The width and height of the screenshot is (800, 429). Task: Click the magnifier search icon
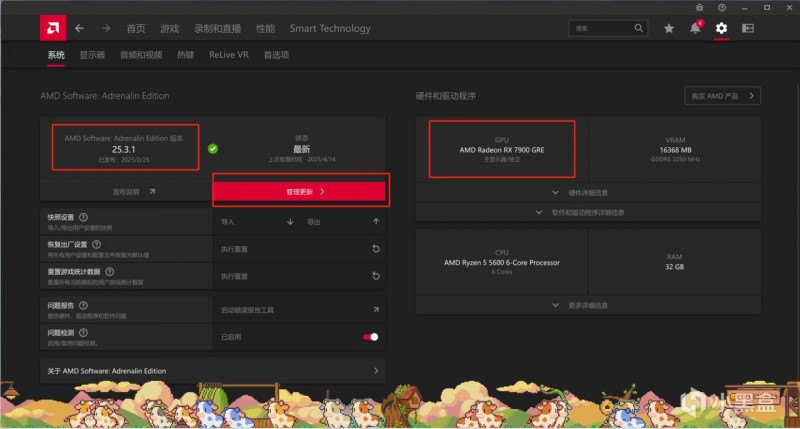(639, 28)
